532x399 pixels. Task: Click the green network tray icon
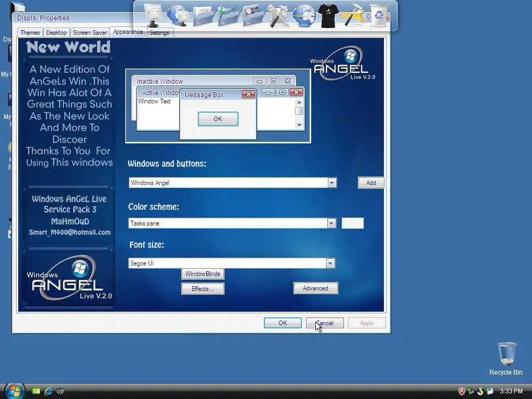(x=471, y=391)
